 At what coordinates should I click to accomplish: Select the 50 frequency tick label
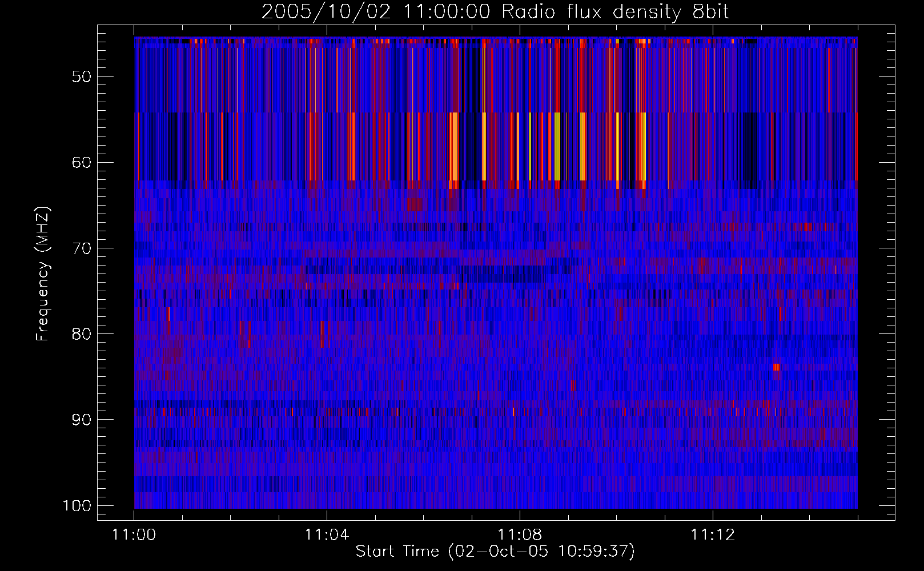82,77
